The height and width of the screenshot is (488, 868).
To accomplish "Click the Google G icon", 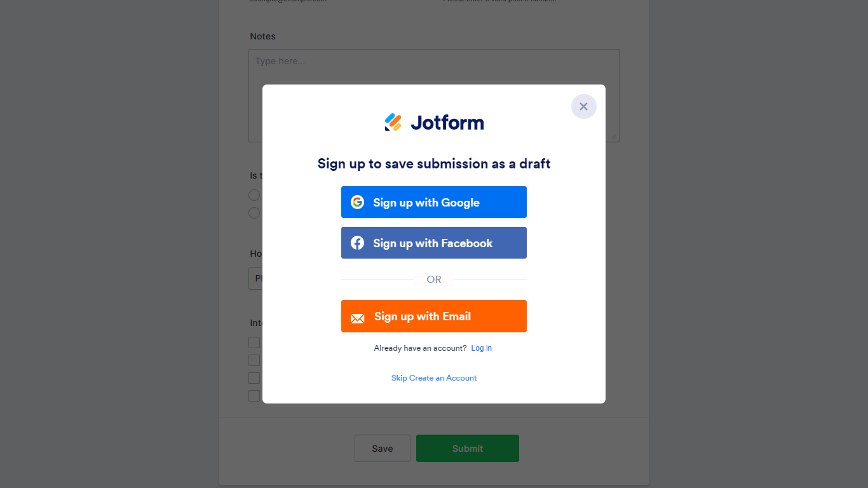I will (358, 202).
